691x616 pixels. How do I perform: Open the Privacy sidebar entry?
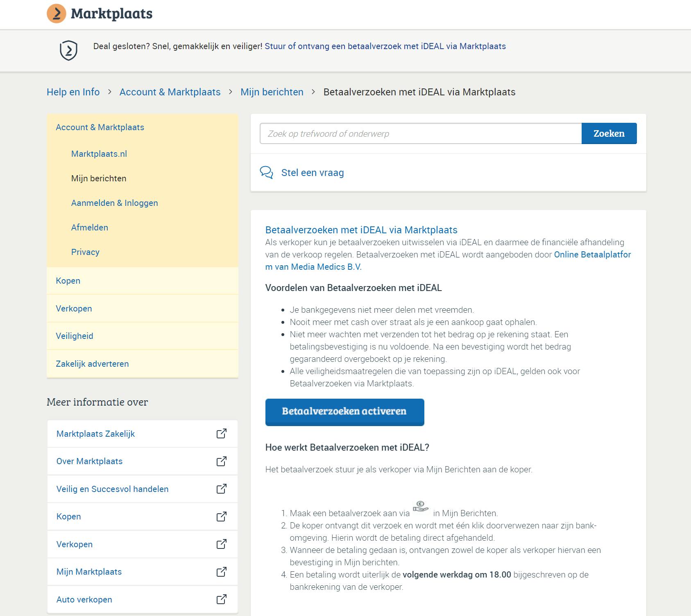[85, 252]
